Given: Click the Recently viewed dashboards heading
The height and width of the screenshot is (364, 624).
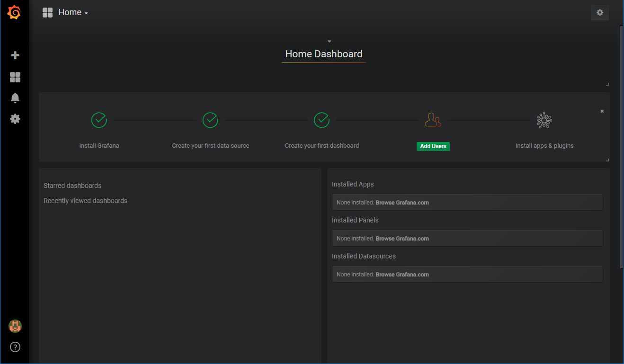Looking at the screenshot, I should click(85, 201).
